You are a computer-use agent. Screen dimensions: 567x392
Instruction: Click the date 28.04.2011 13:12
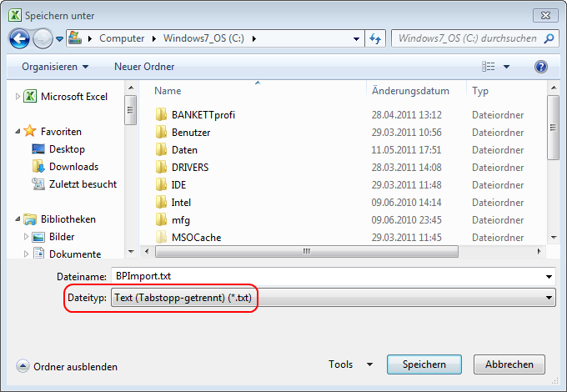click(x=406, y=115)
